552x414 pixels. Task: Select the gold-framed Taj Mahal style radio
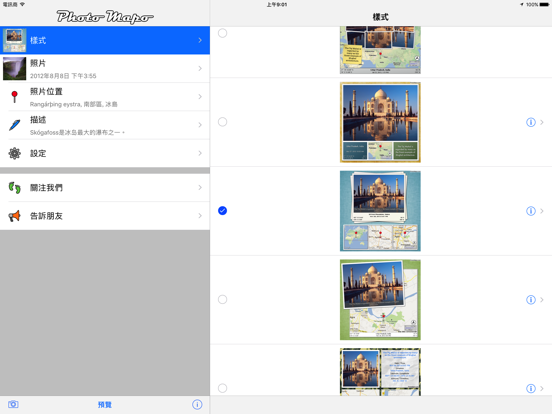[x=222, y=122]
